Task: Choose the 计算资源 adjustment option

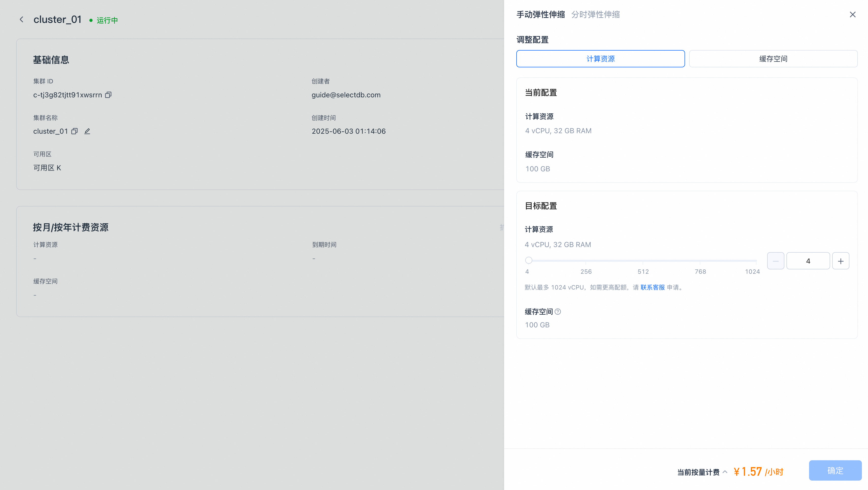Action: 600,59
